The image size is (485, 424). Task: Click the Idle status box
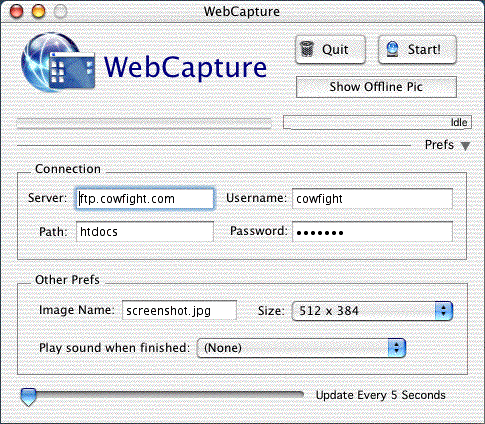[377, 122]
